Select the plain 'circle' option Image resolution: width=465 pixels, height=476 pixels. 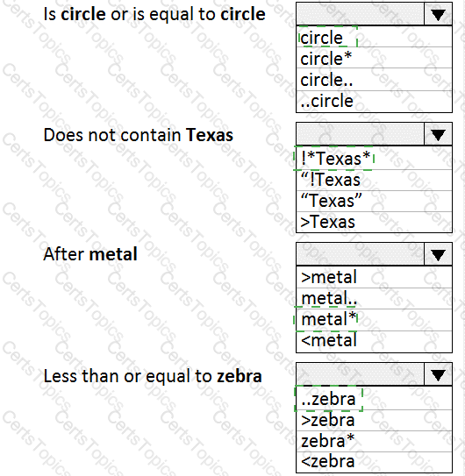coord(374,37)
